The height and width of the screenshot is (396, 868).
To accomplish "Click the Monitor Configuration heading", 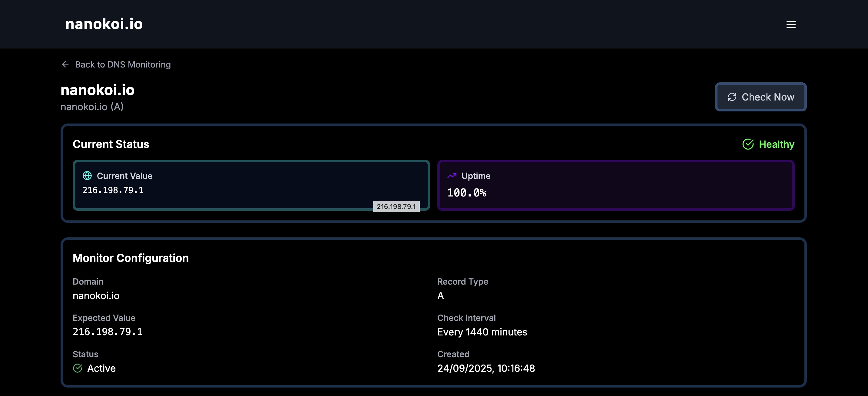I will pos(131,258).
